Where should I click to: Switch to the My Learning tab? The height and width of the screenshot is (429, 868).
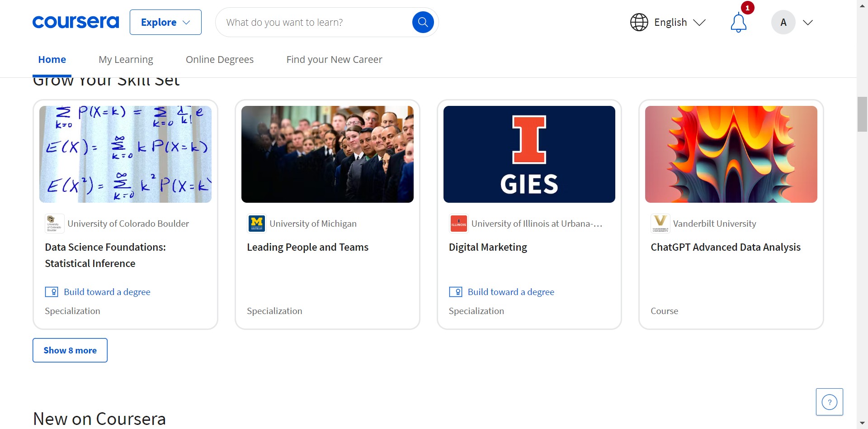[126, 60]
